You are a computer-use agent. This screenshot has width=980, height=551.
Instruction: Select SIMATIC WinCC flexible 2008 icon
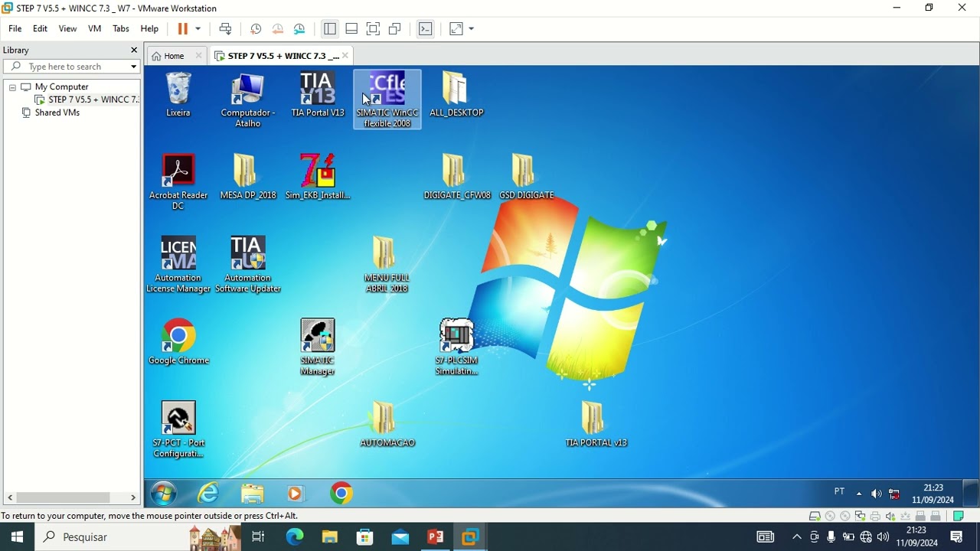point(387,99)
